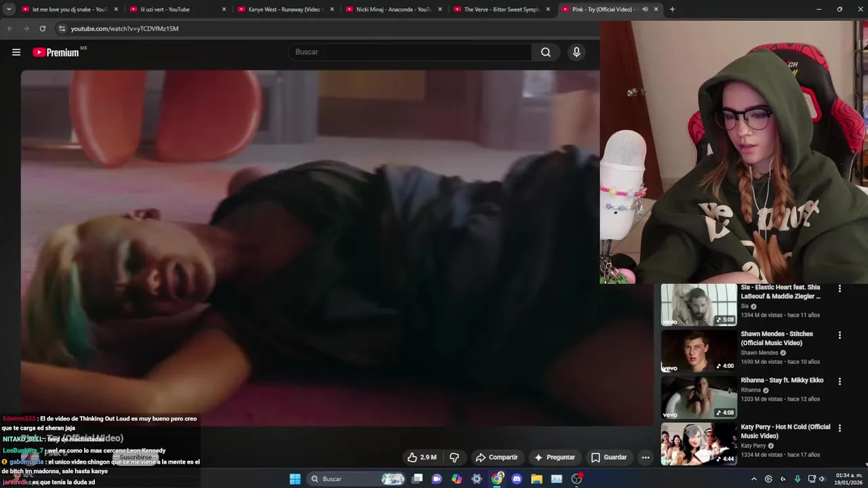
Task: Run search with the magnifier button
Action: pyautogui.click(x=546, y=52)
